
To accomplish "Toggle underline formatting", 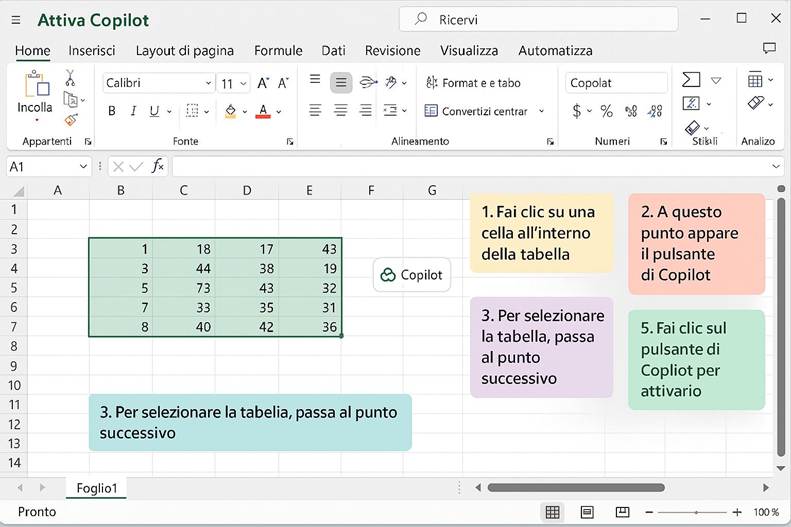I will [154, 111].
